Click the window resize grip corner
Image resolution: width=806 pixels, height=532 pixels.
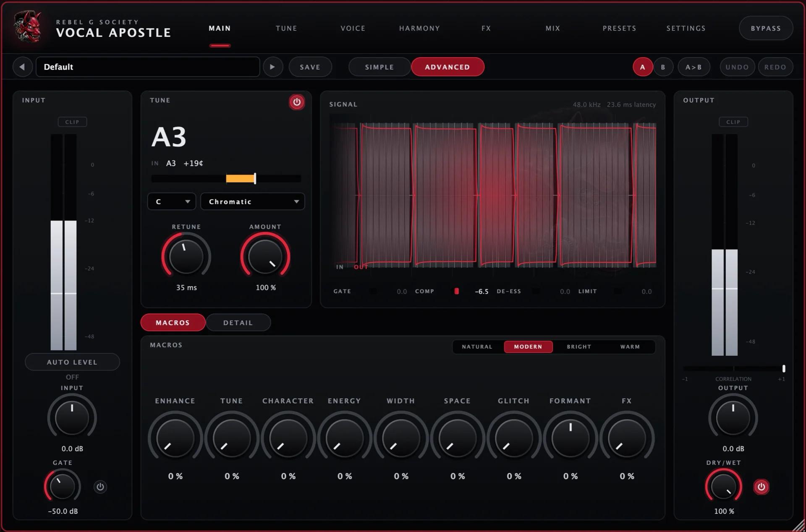(798, 525)
